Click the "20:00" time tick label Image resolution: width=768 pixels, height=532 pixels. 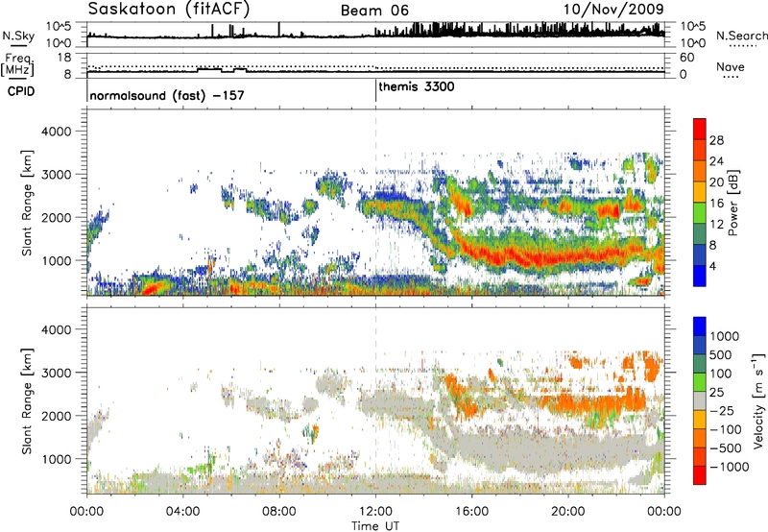[568, 512]
